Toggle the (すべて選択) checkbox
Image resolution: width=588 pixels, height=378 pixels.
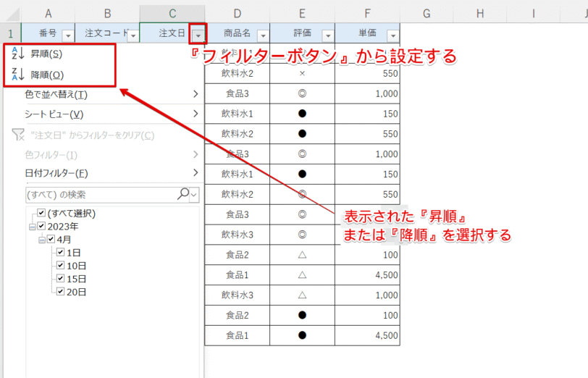[41, 213]
